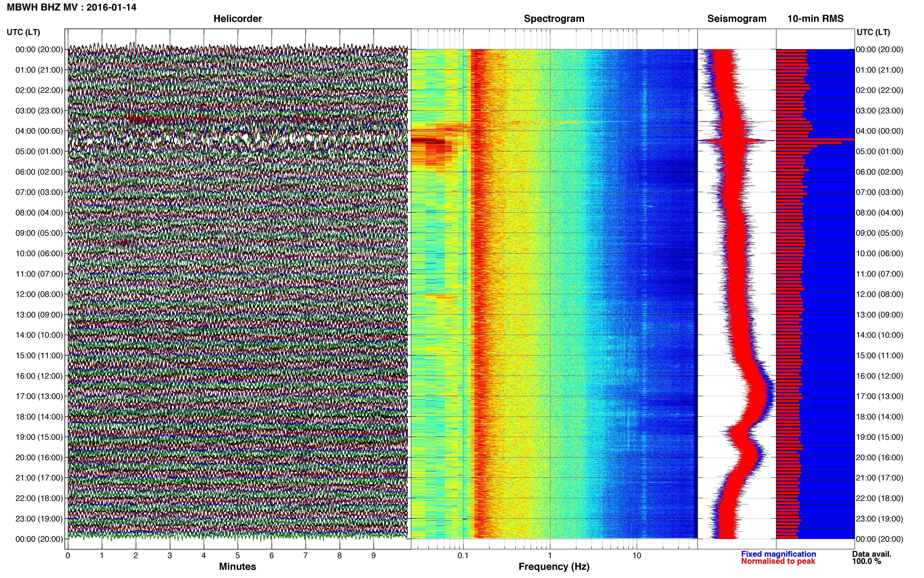Click RMS-side time label '15:00 (11:00)'

pyautogui.click(x=880, y=355)
